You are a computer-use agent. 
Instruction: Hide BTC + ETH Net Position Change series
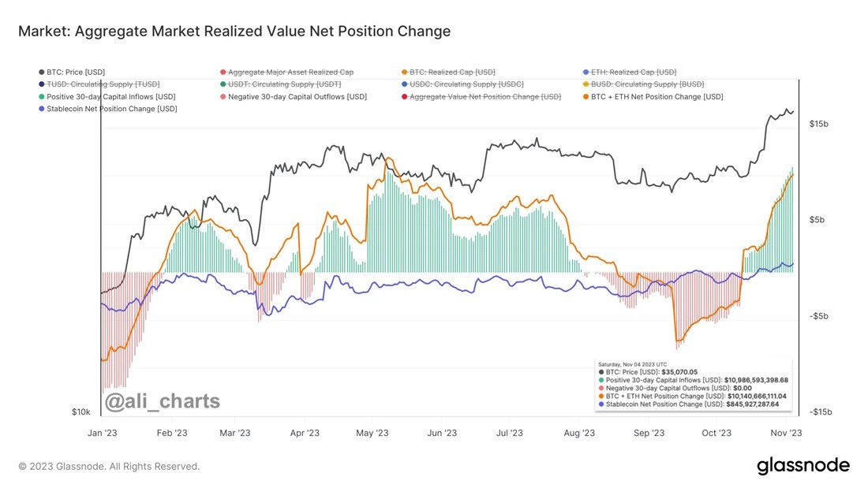point(653,96)
